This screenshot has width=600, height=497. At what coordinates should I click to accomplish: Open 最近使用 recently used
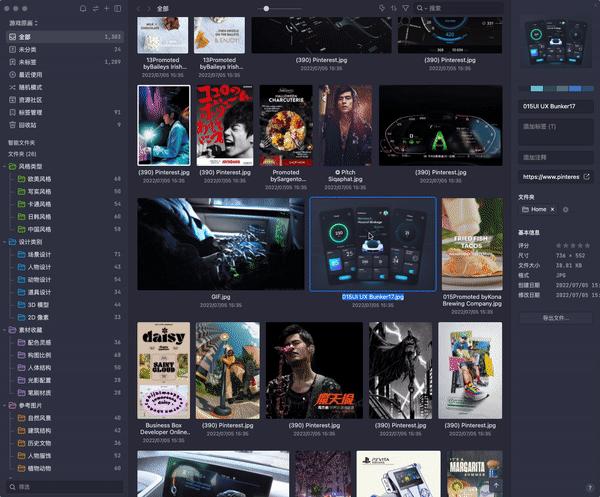(65, 75)
